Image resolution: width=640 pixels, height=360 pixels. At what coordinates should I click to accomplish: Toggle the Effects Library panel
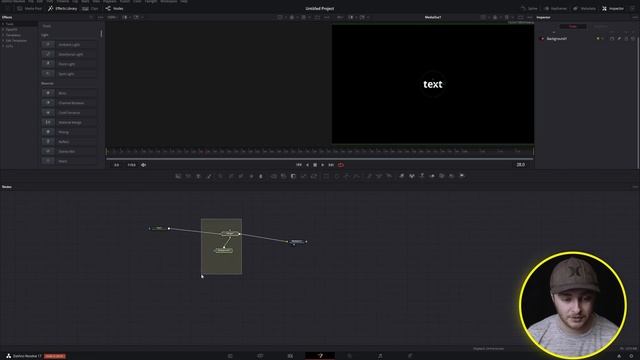coord(62,8)
